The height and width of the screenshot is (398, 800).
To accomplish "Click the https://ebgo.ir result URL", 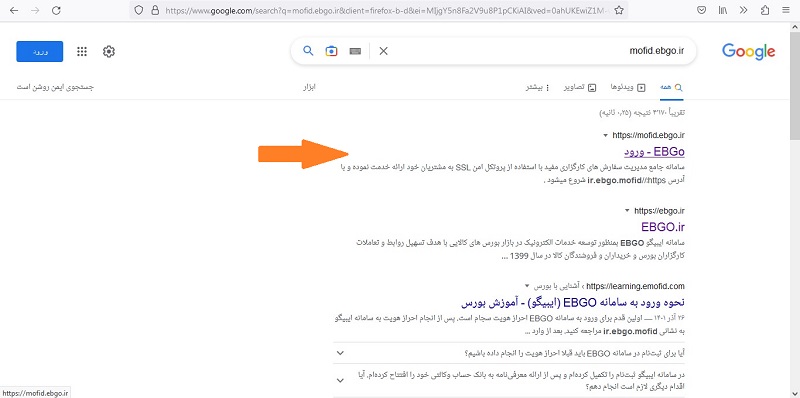I will [659, 211].
